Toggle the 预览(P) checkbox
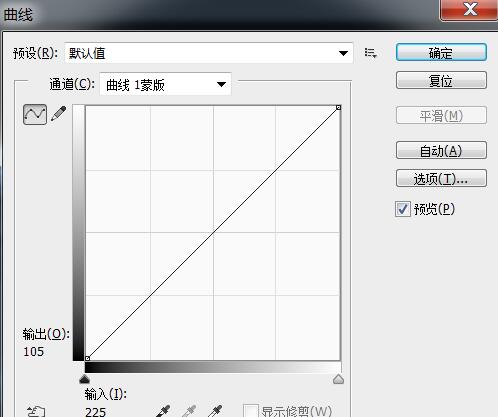This screenshot has height=417, width=498. 403,209
